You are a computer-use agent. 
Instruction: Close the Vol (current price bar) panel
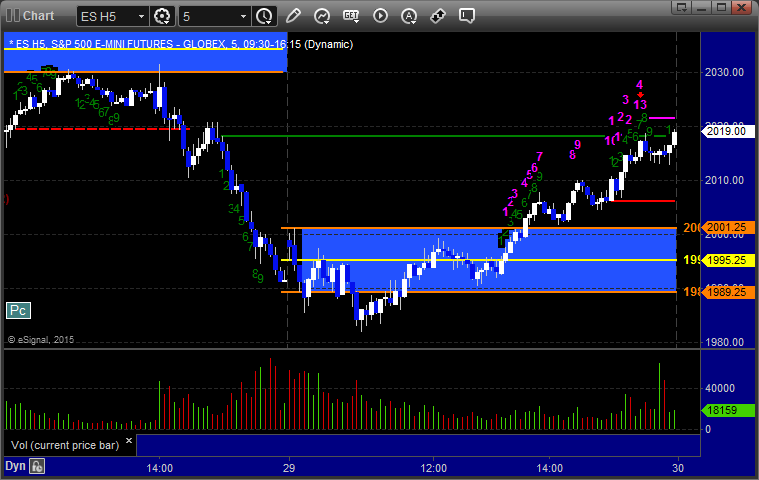(x=129, y=439)
